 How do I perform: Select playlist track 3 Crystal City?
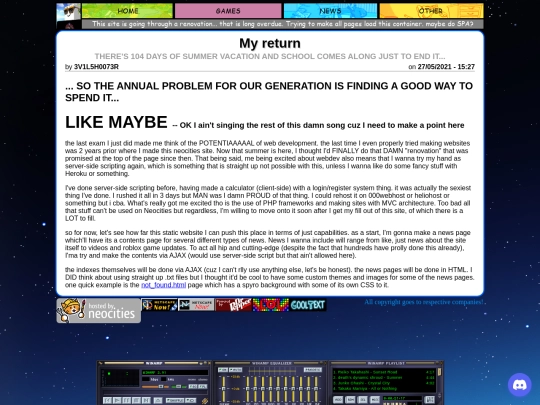(384, 383)
